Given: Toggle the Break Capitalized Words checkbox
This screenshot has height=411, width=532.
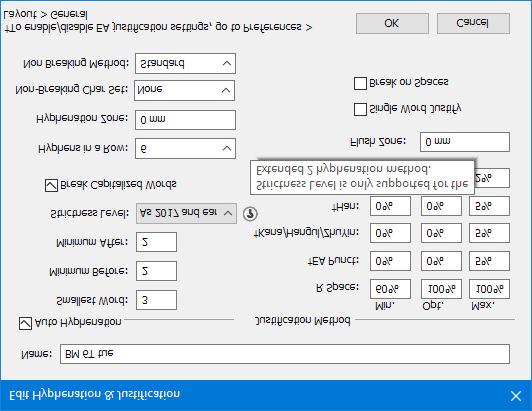Looking at the screenshot, I should pos(51,186).
